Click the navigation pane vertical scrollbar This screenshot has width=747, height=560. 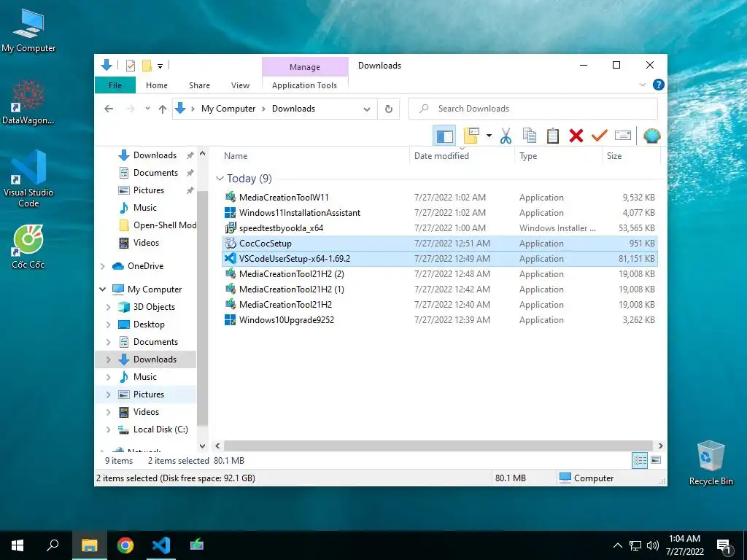(x=202, y=307)
